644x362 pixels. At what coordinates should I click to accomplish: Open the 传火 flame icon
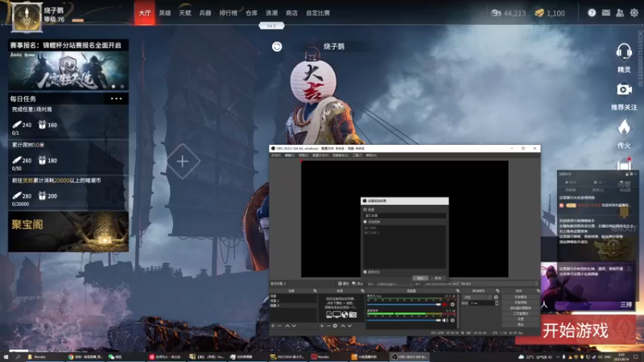click(624, 128)
